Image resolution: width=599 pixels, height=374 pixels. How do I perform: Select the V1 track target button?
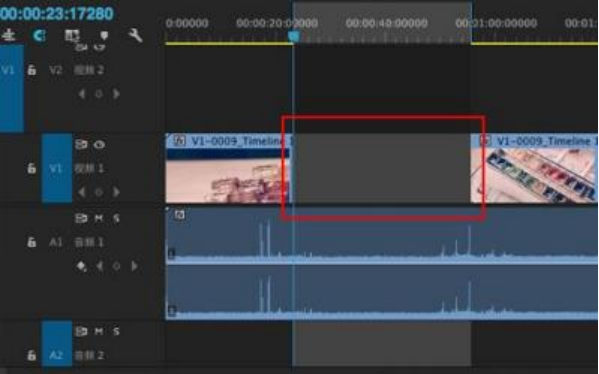57,168
